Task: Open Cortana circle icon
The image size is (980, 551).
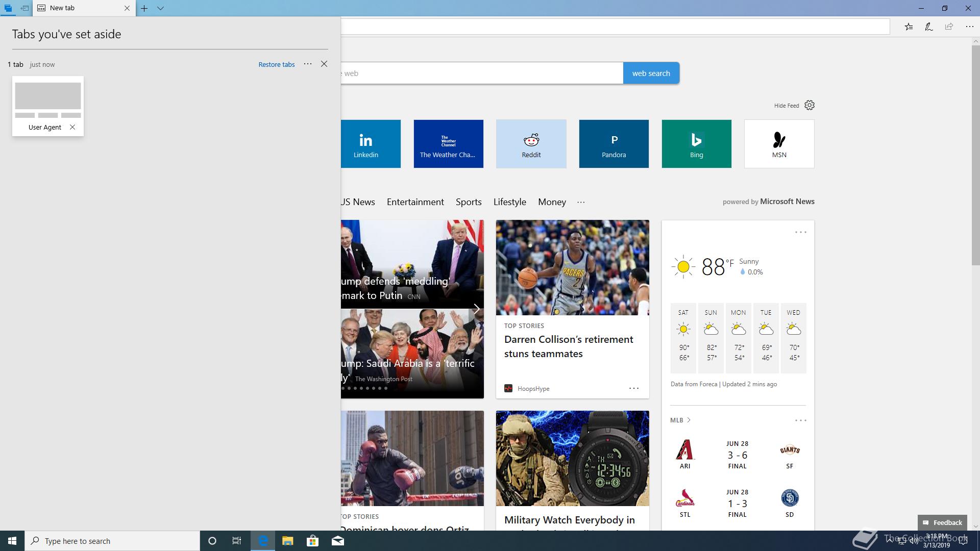Action: click(212, 541)
